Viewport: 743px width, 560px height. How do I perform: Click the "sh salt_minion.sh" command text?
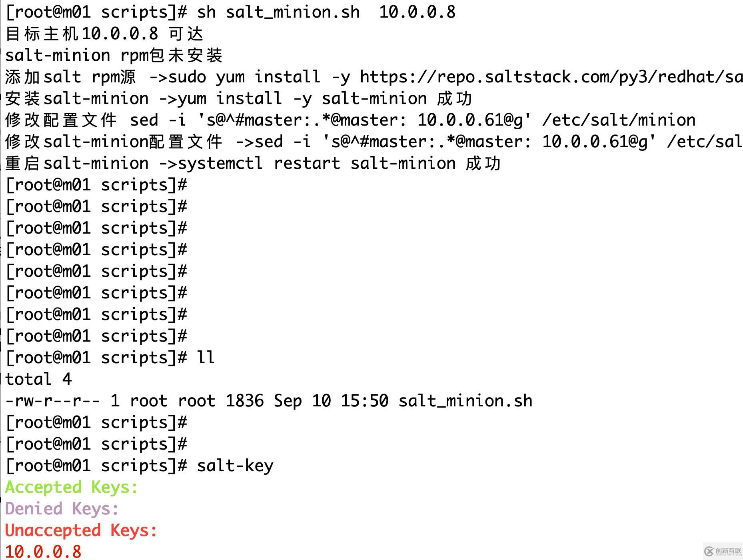278,12
